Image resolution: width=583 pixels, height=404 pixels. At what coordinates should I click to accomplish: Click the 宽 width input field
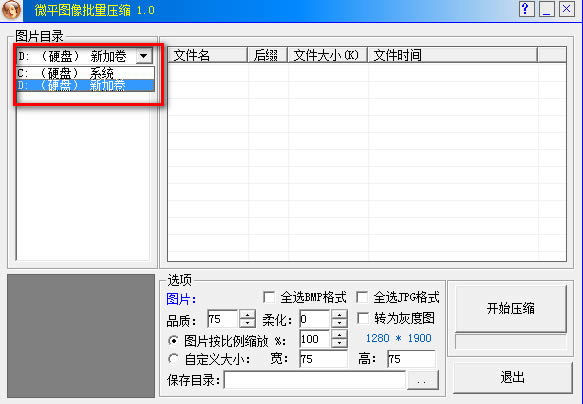pyautogui.click(x=323, y=359)
